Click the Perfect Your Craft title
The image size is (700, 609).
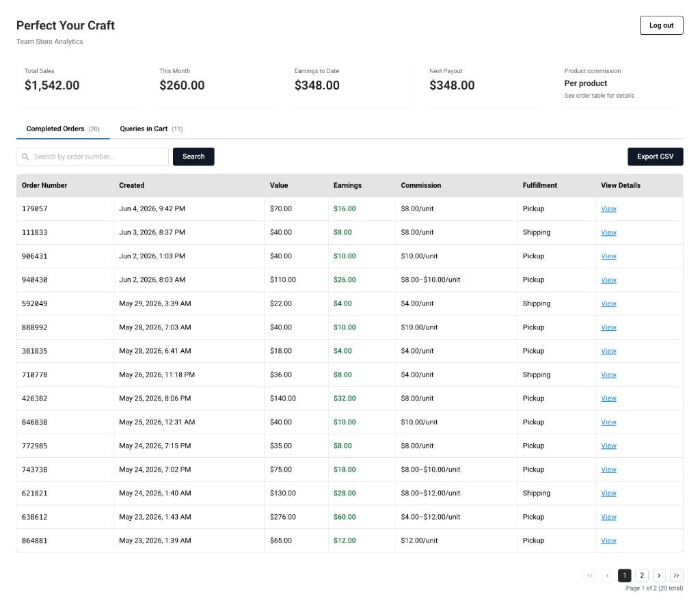click(x=66, y=25)
